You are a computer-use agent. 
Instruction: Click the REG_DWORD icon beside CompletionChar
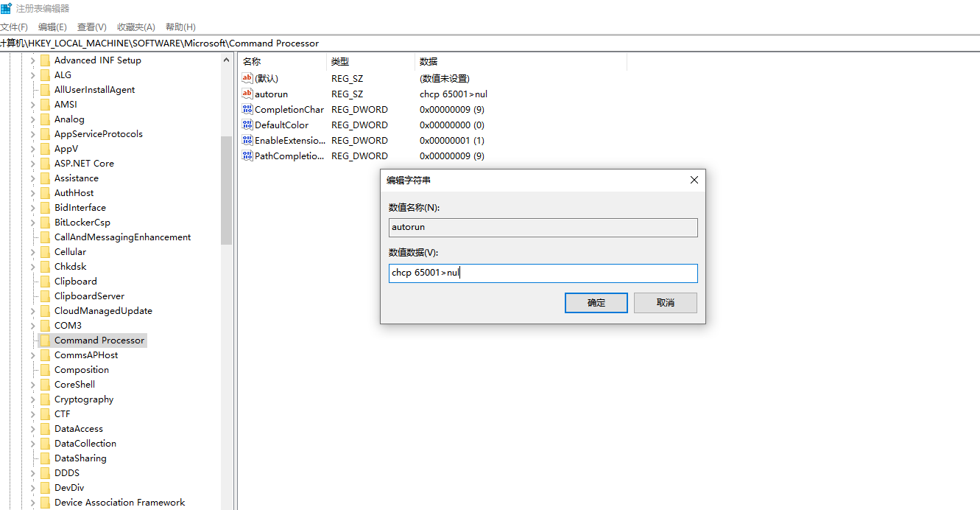(x=247, y=109)
